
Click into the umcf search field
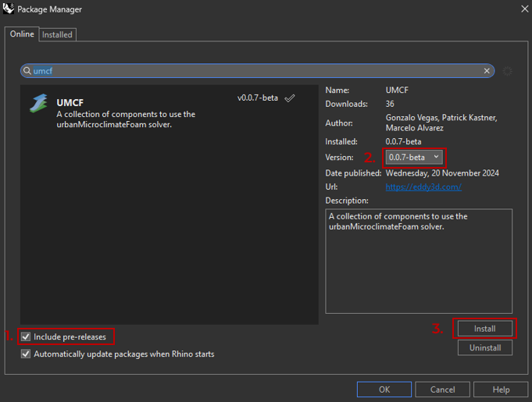[257, 71]
